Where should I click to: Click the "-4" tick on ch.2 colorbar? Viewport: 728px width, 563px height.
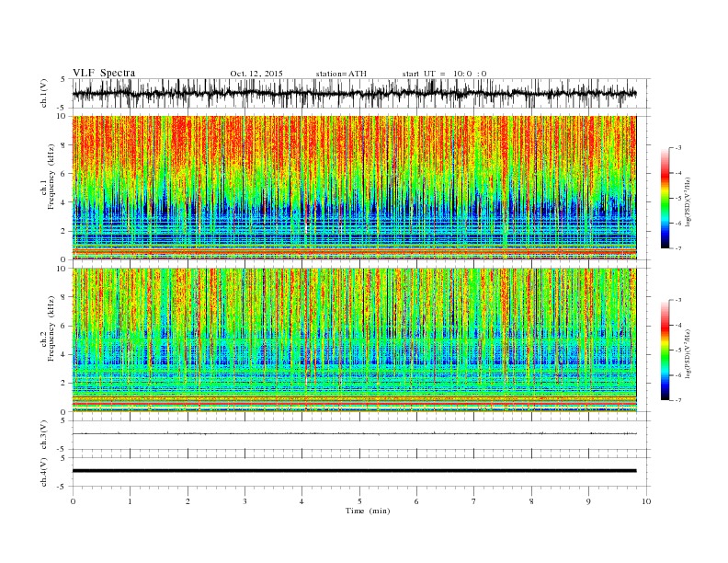coord(678,325)
